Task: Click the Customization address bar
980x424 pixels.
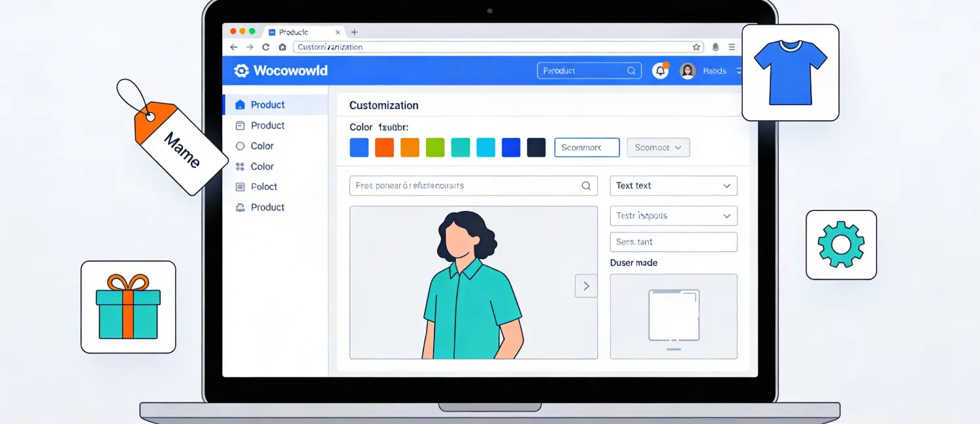Action: (490, 47)
